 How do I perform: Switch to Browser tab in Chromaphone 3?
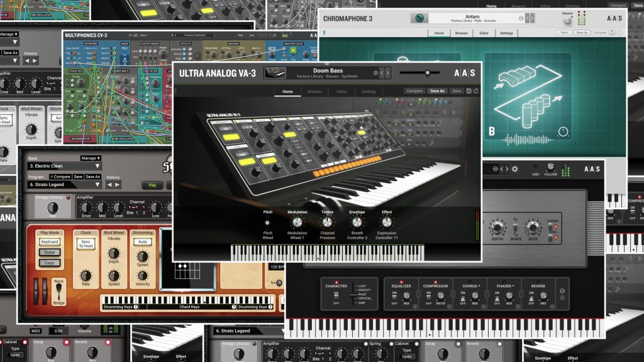pyautogui.click(x=461, y=33)
